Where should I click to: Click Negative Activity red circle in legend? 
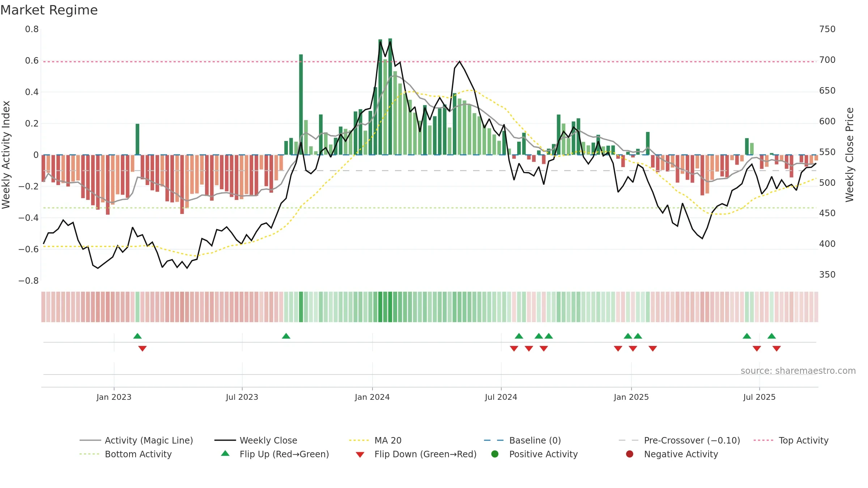pos(630,454)
